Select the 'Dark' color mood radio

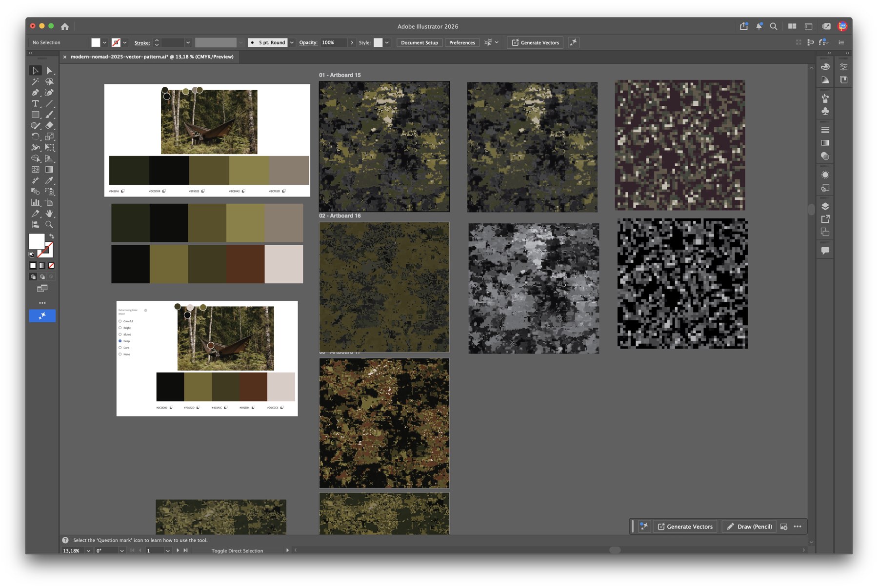(120, 348)
